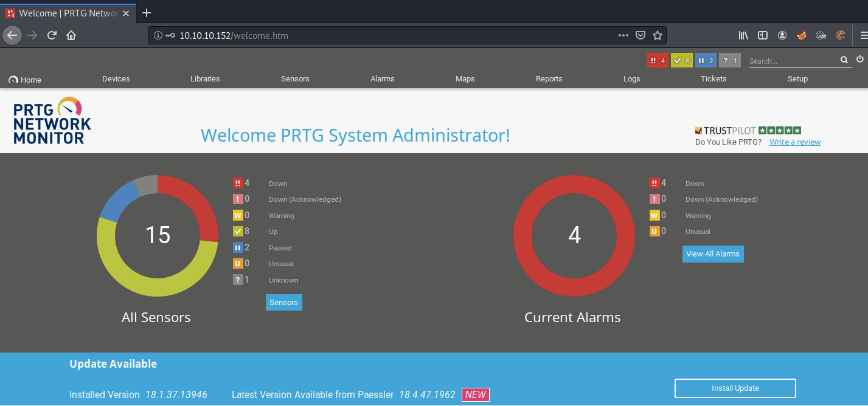Click the FoxyProxy extension icon
This screenshot has height=406, width=868.
(x=802, y=35)
